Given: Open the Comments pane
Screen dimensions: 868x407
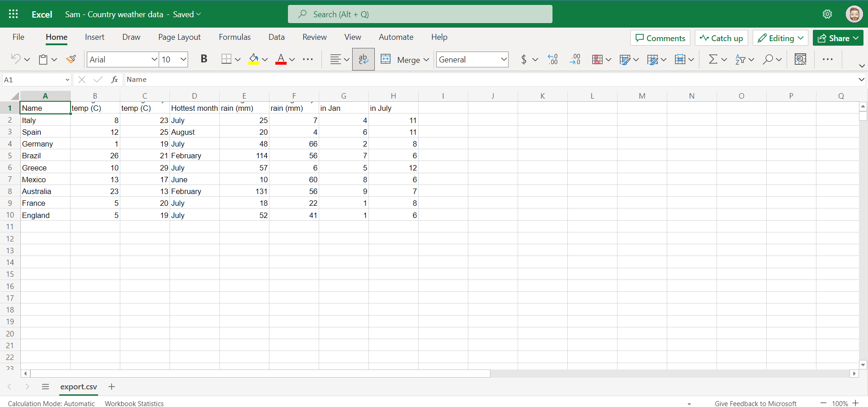Looking at the screenshot, I should [x=660, y=38].
